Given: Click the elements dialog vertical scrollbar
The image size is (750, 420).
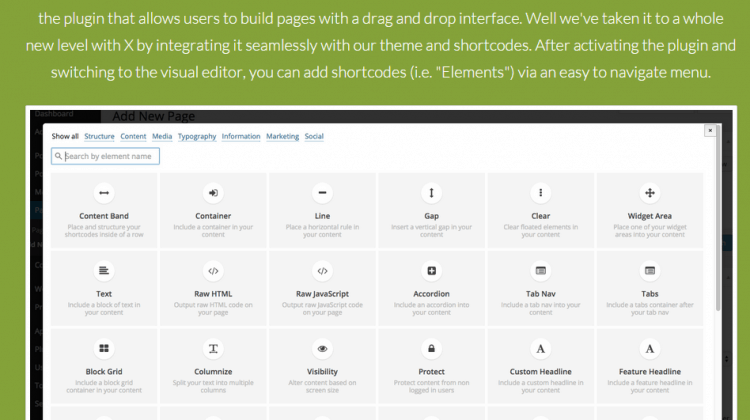Looking at the screenshot, I should pos(718,220).
